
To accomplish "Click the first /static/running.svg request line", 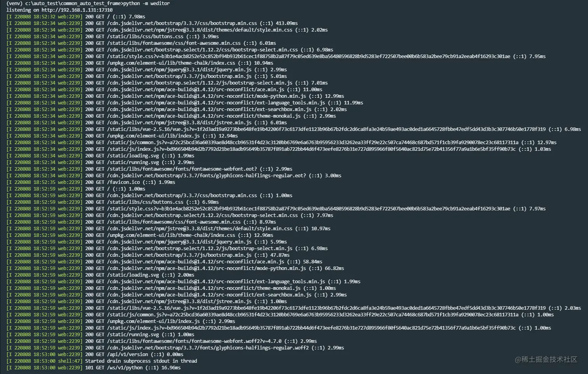I will point(100,162).
